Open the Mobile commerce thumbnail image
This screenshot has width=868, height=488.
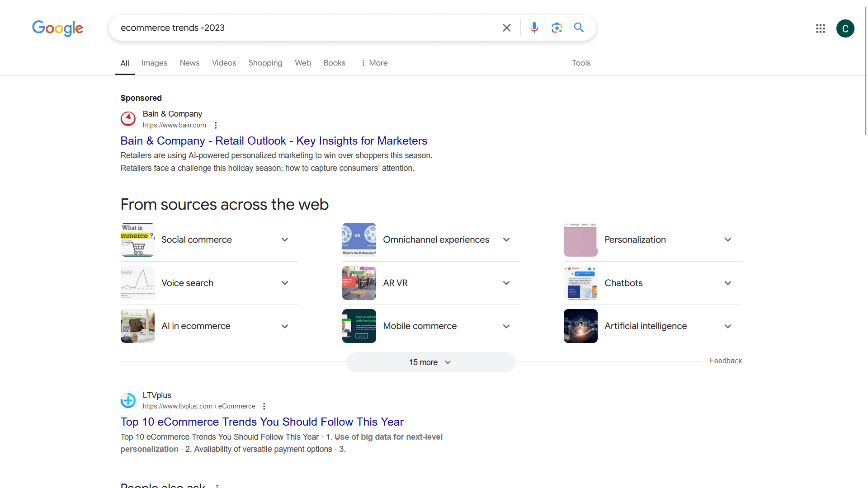click(x=359, y=326)
